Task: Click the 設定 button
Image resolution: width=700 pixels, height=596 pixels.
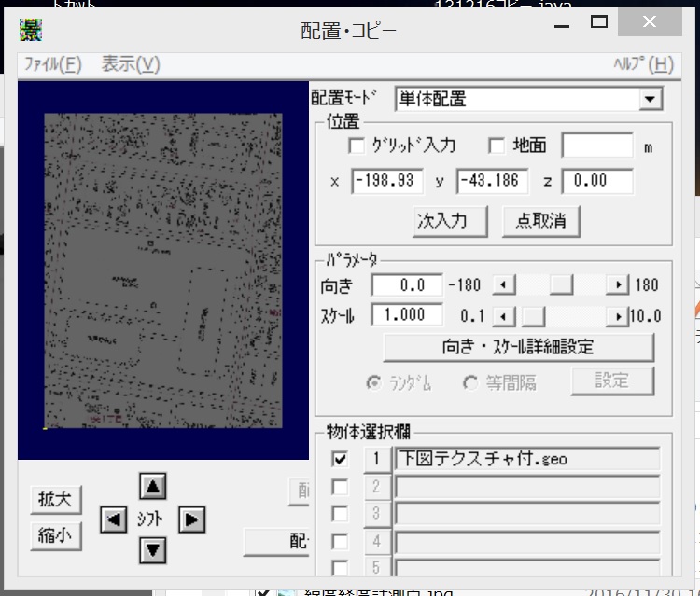Action: point(612,381)
